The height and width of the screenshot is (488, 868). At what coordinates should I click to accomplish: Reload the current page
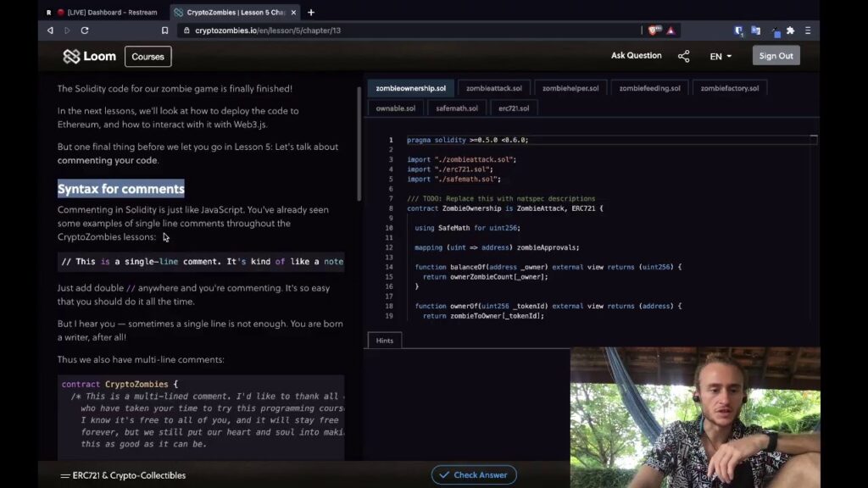click(x=84, y=30)
